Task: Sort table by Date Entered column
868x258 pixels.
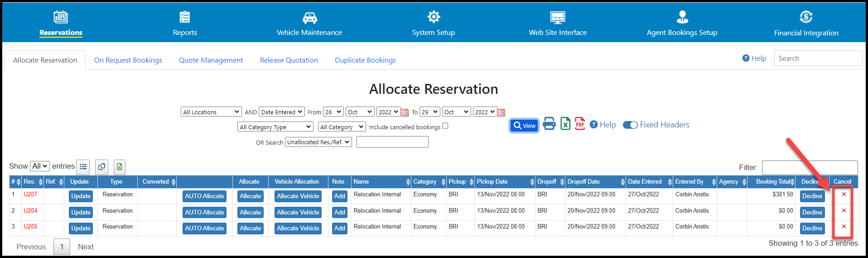Action: 650,181
